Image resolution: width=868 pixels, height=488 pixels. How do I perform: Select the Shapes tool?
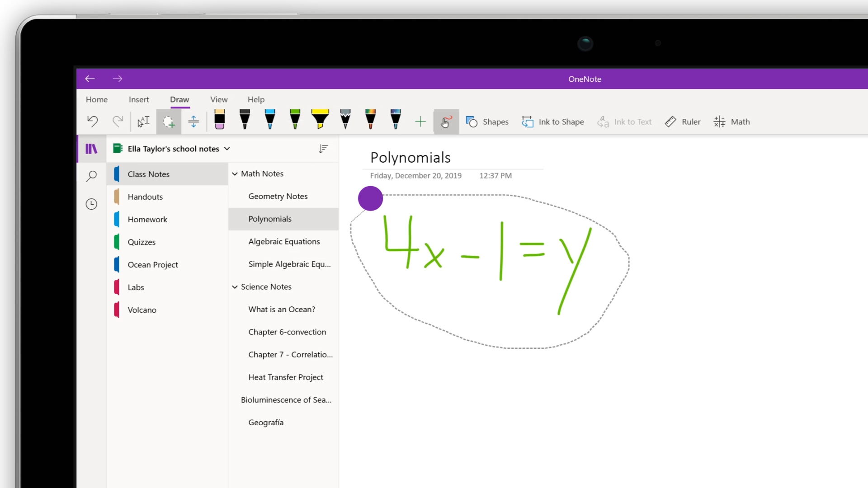click(489, 122)
